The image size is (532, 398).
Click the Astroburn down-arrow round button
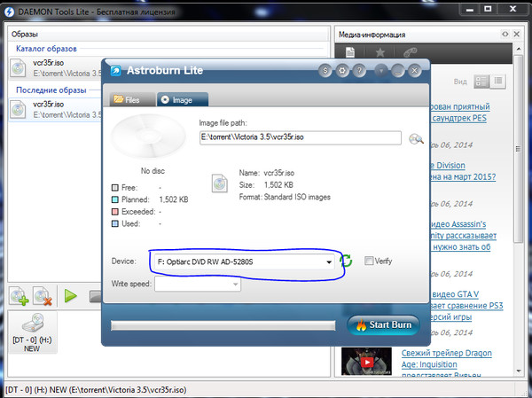point(381,71)
